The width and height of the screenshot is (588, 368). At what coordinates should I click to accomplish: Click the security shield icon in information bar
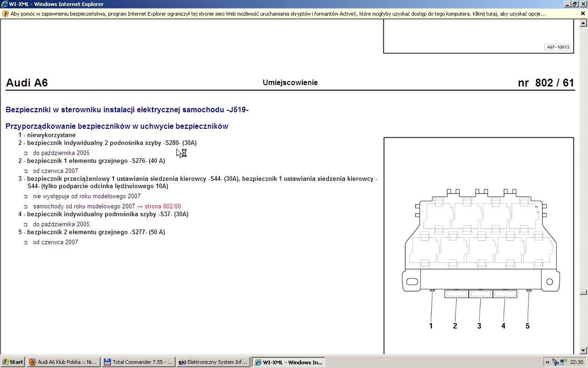6,14
